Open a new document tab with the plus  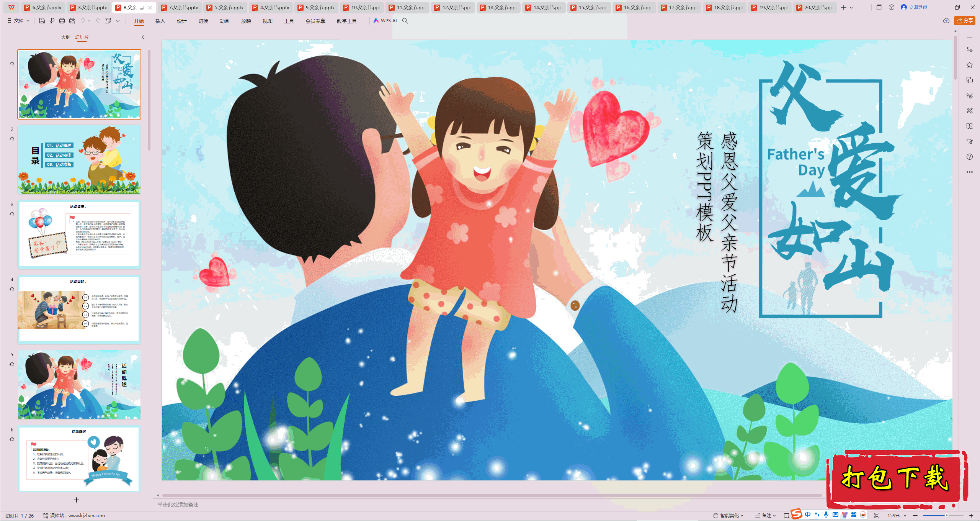(844, 7)
